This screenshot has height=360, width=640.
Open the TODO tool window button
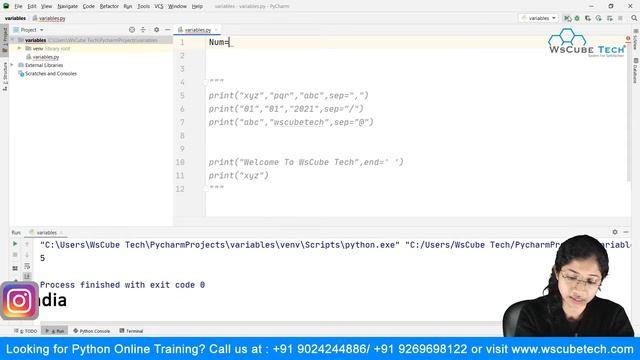coord(26,331)
